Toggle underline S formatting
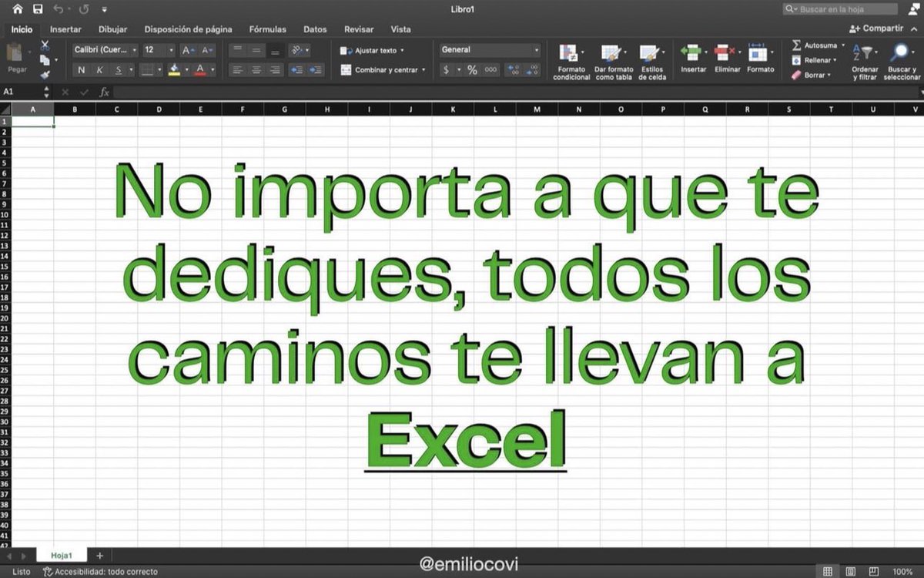 [118, 70]
